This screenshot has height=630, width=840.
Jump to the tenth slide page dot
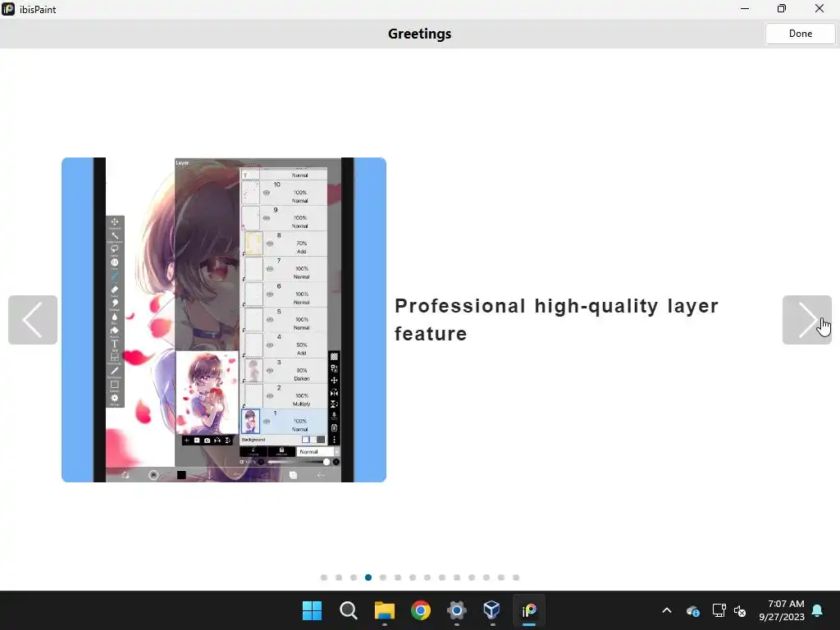(457, 577)
